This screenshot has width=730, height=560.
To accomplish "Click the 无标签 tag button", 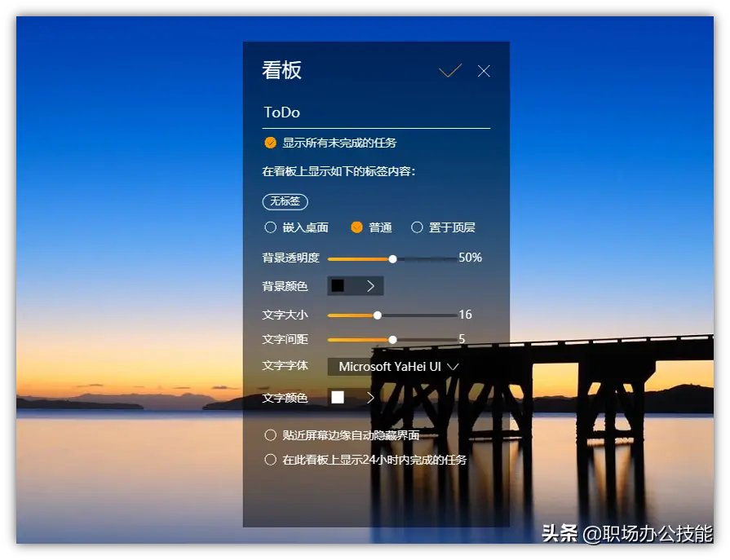I will pos(285,201).
